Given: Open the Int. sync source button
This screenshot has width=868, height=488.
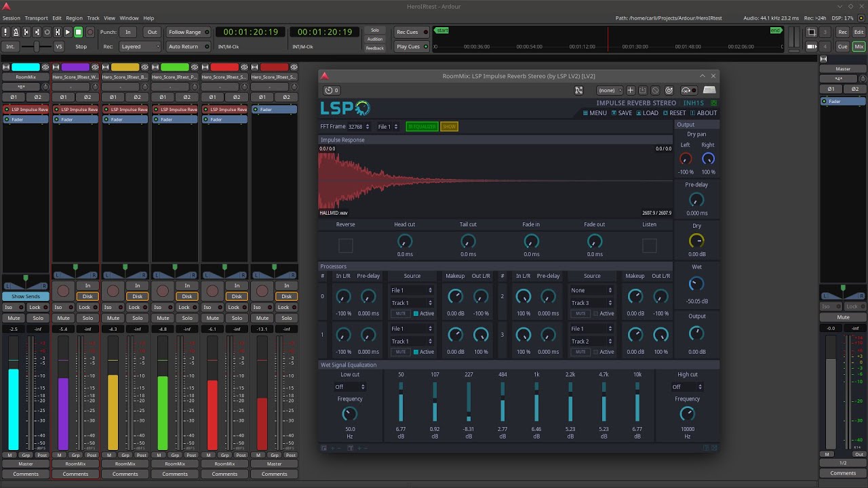Looking at the screenshot, I should tap(10, 47).
